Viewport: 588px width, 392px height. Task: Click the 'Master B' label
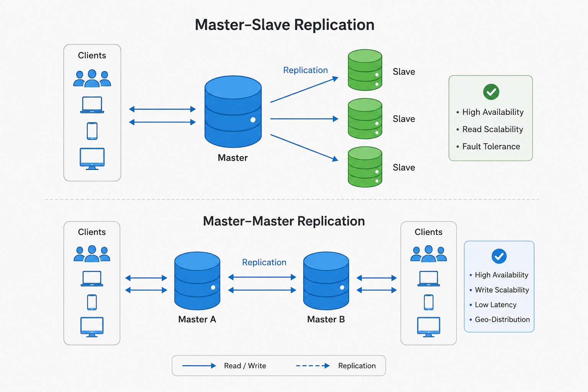click(326, 319)
